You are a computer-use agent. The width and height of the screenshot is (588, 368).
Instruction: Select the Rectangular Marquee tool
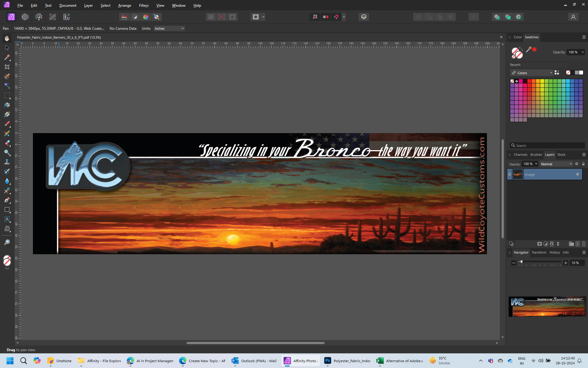[7, 95]
